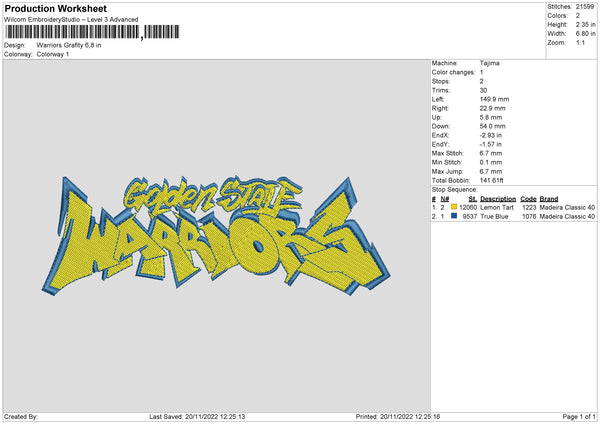This screenshot has width=600, height=424.
Task: Click the 'Created By:' footer label
Action: click(x=21, y=417)
